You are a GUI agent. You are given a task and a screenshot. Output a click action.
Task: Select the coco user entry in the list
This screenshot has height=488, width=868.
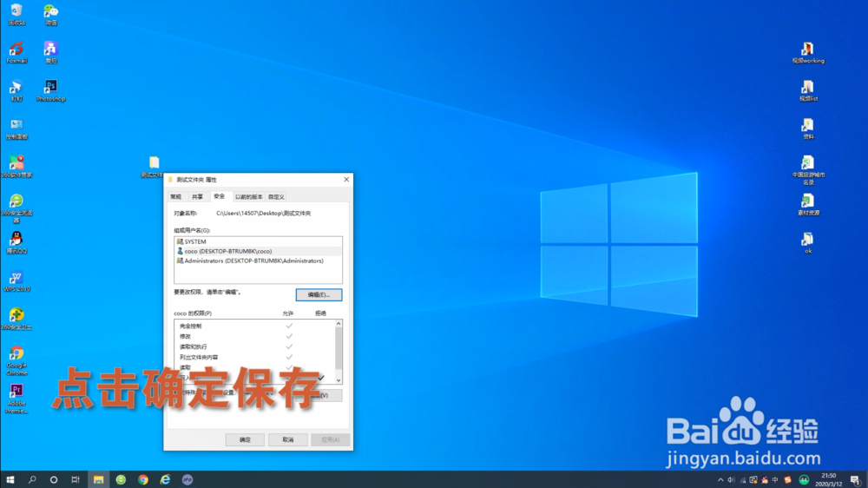[258, 251]
